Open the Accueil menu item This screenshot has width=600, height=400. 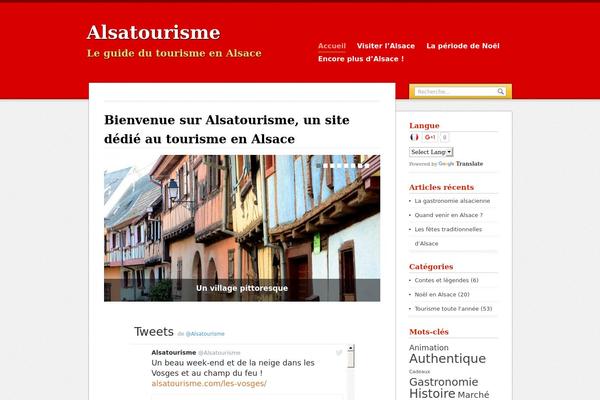(x=332, y=46)
